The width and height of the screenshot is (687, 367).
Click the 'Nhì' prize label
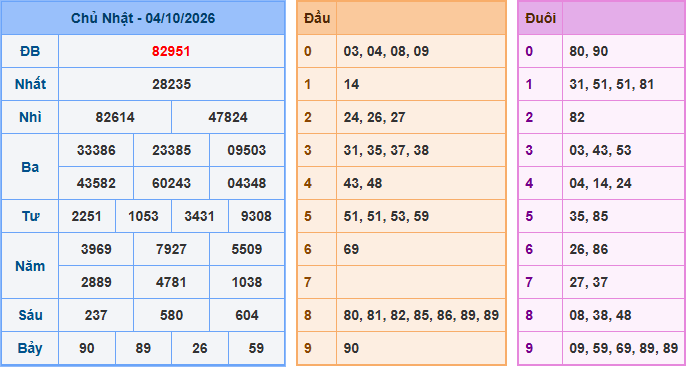30,117
